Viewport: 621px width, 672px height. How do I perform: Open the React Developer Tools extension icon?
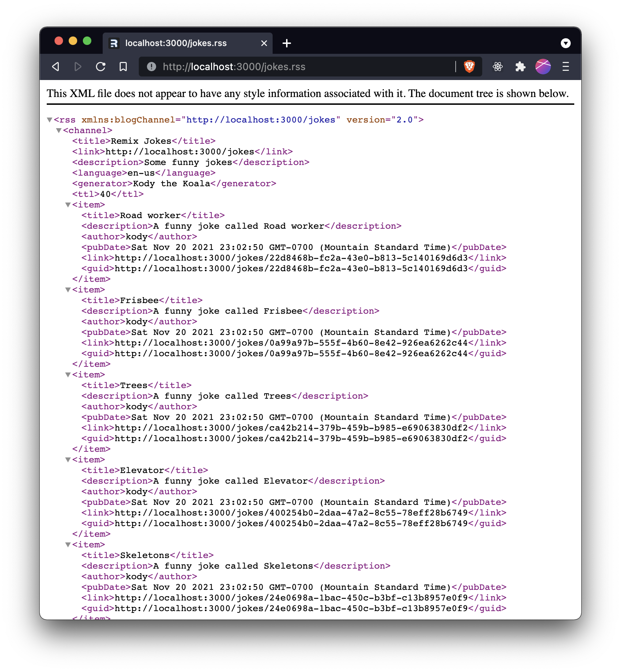tap(498, 67)
